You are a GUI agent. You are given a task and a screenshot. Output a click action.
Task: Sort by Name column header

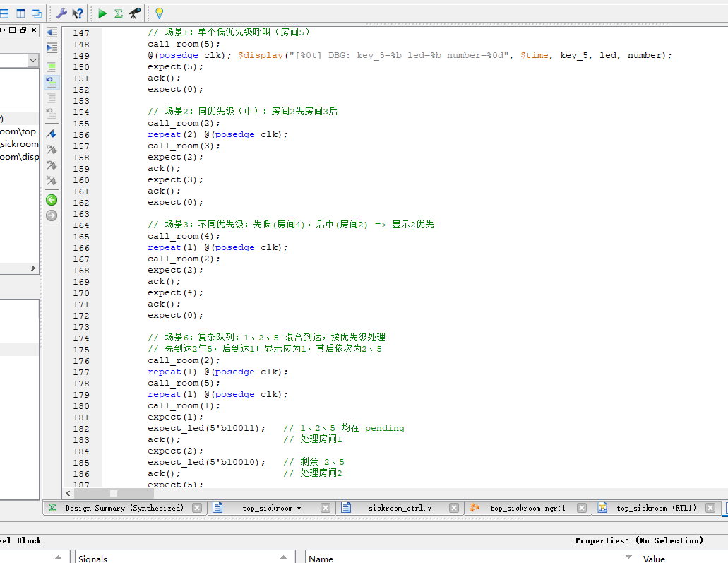pos(472,557)
